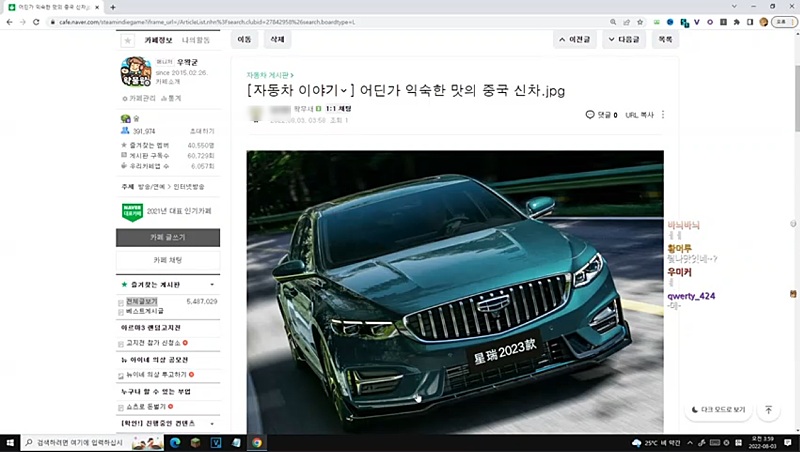Click the share page icon in address bar
The height and width of the screenshot is (452, 800).
pos(627,22)
